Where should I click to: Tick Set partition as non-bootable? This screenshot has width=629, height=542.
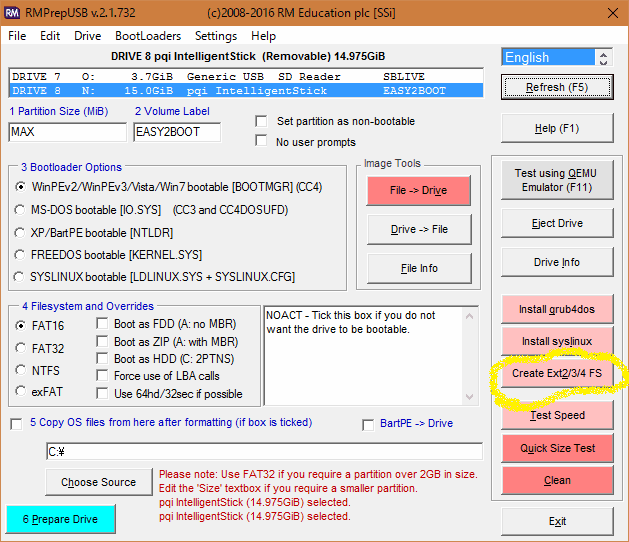click(x=261, y=121)
